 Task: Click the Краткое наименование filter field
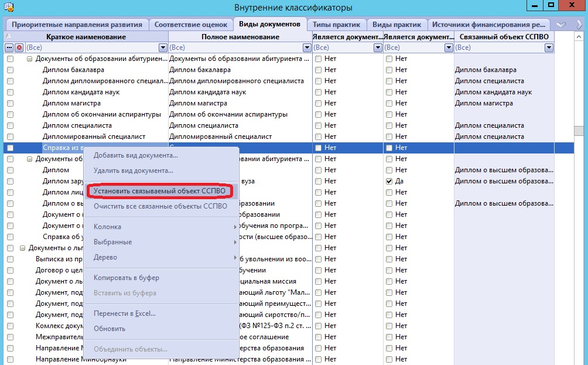click(x=91, y=47)
